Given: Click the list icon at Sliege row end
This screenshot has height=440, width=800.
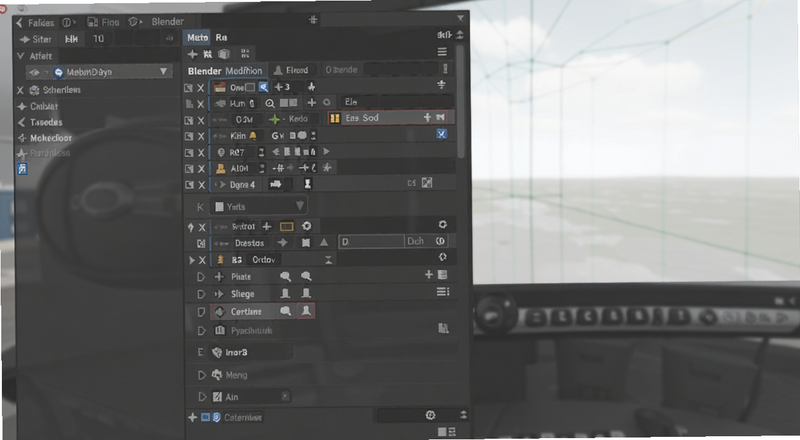Looking at the screenshot, I should click(443, 291).
